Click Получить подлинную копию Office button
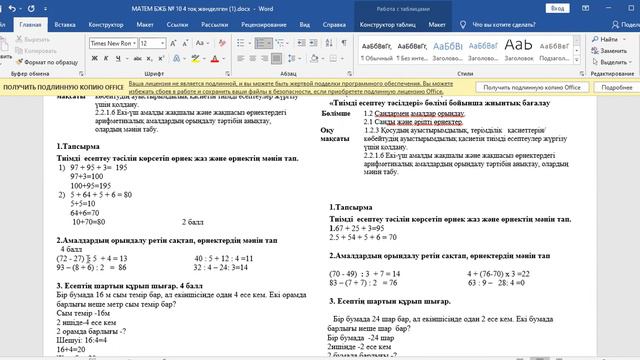The width and height of the screenshot is (640, 360). [532, 87]
